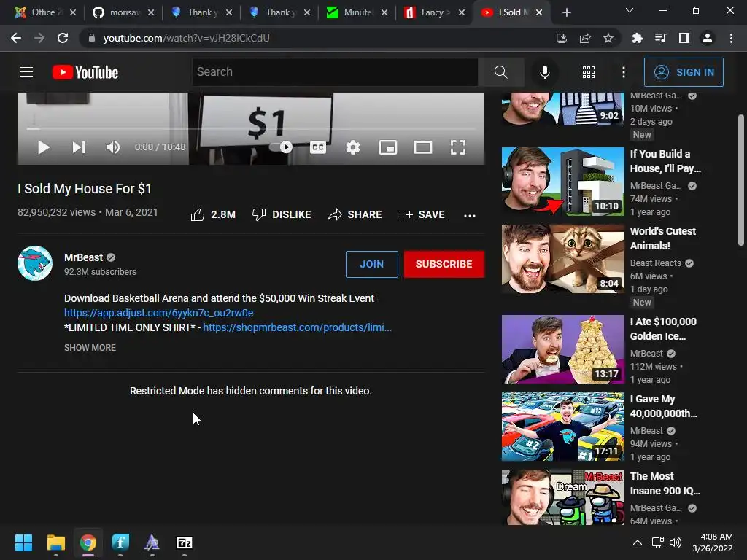Subscribe to MrBeast
This screenshot has width=747, height=560.
pyautogui.click(x=444, y=264)
